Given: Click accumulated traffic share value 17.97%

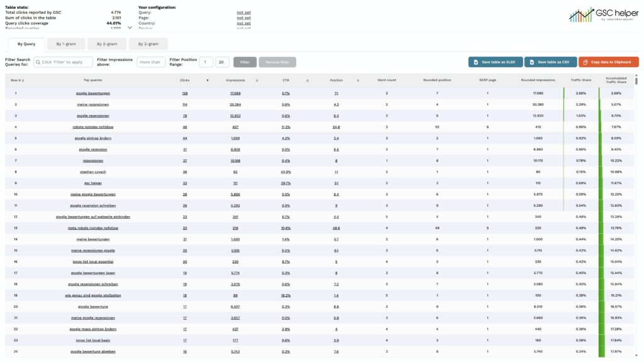Looking at the screenshot, I should pos(616,351).
